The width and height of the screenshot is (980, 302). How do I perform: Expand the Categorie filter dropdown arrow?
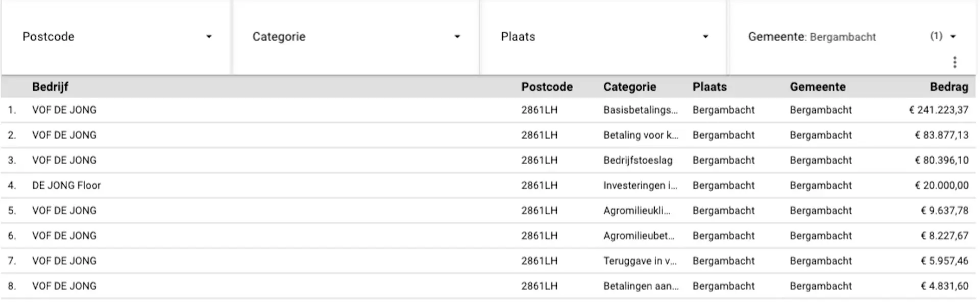[457, 37]
